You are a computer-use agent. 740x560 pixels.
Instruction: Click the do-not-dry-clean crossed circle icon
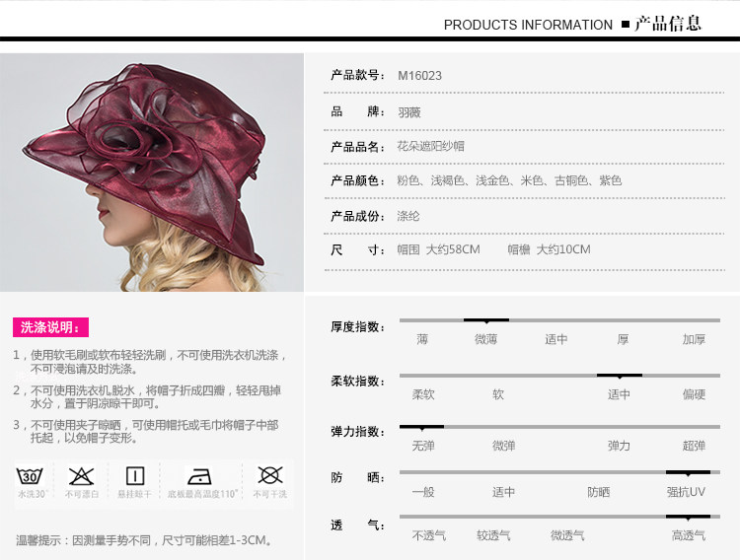coord(270,475)
